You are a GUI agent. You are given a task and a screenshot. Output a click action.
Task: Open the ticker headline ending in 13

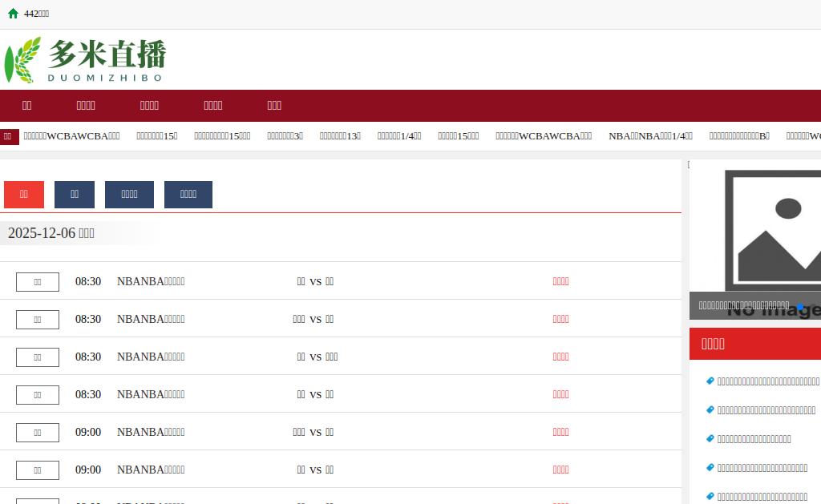coord(340,136)
